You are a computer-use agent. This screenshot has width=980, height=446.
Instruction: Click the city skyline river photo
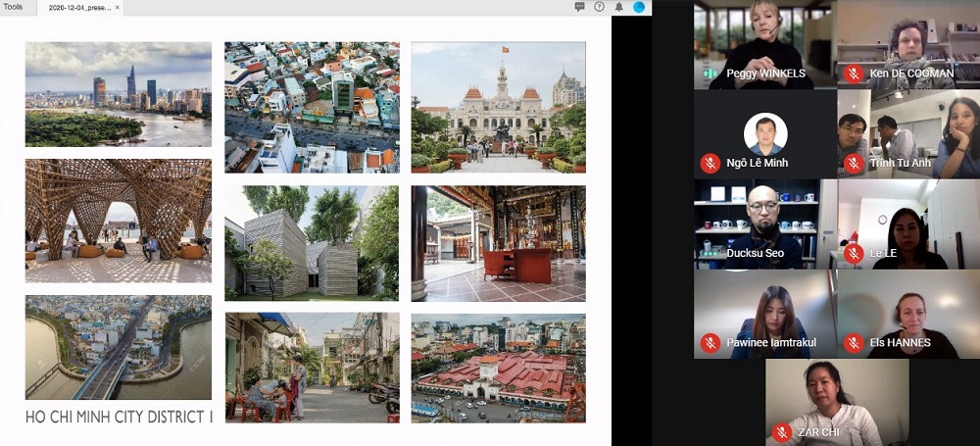click(118, 94)
